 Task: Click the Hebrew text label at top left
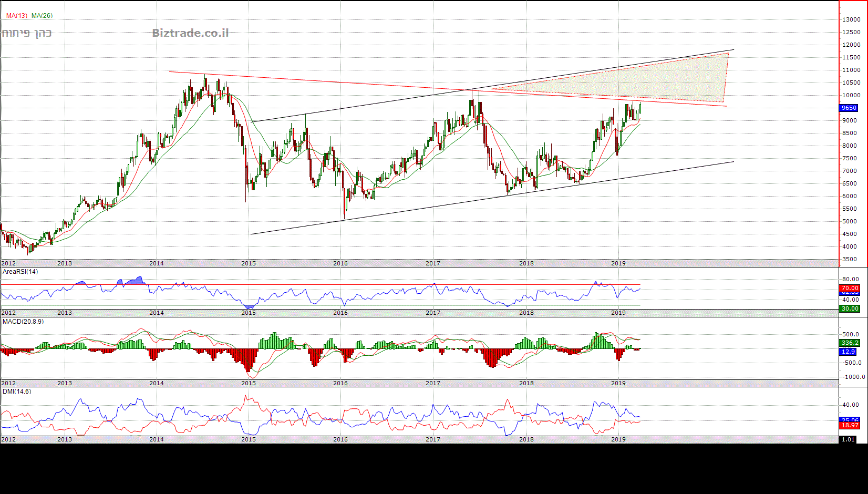[x=27, y=33]
